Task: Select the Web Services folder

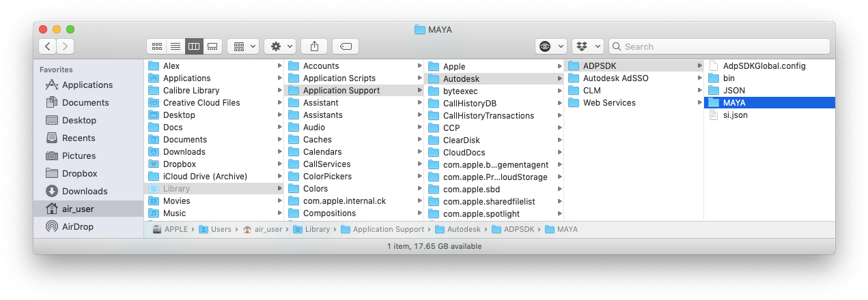Action: [634, 103]
